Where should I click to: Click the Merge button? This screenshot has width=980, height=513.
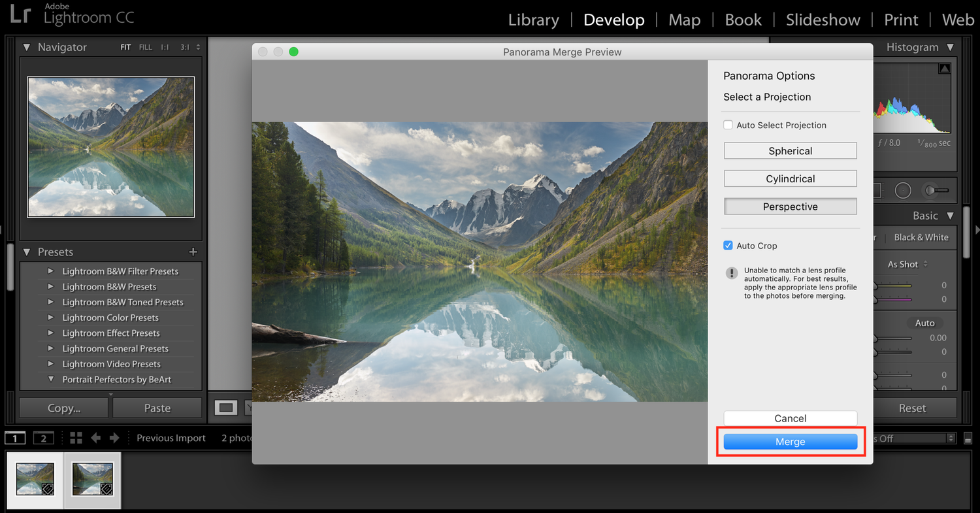[x=790, y=441]
